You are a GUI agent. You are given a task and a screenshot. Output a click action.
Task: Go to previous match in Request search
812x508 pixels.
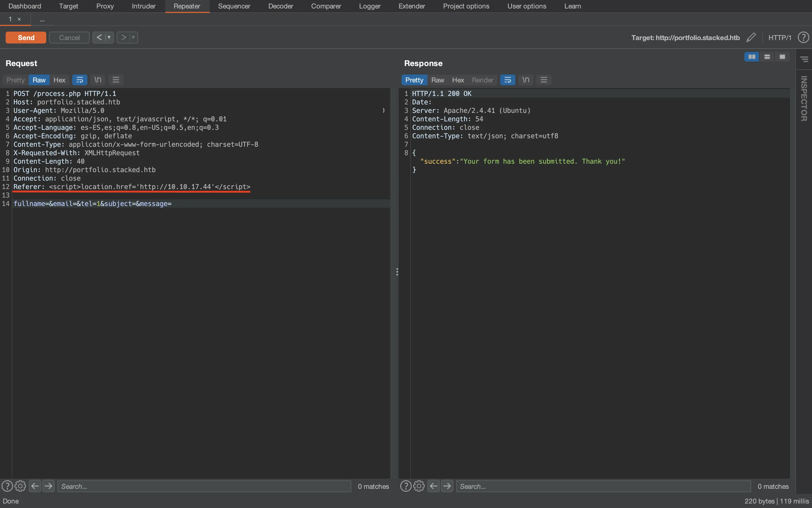[35, 486]
